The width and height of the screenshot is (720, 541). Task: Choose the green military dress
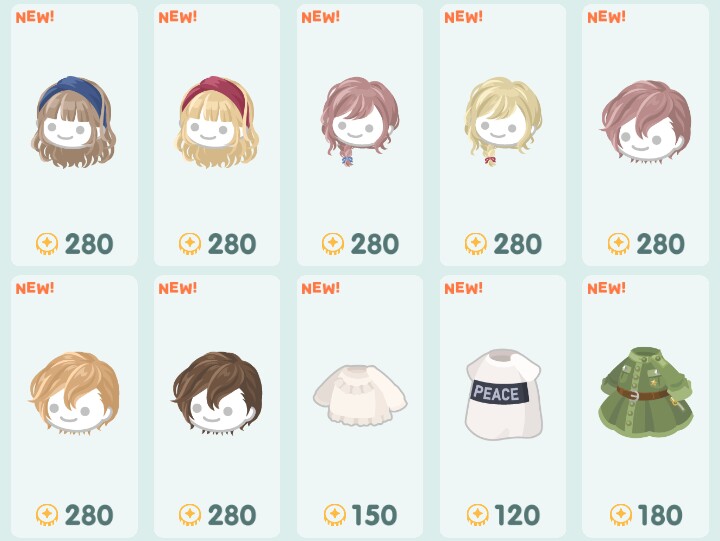coord(646,392)
